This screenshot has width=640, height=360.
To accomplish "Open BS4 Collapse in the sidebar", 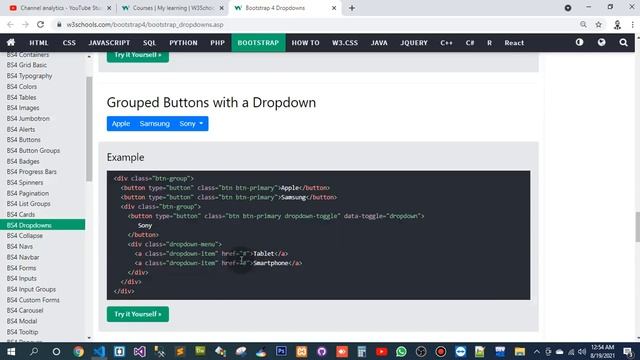I will coord(24,236).
